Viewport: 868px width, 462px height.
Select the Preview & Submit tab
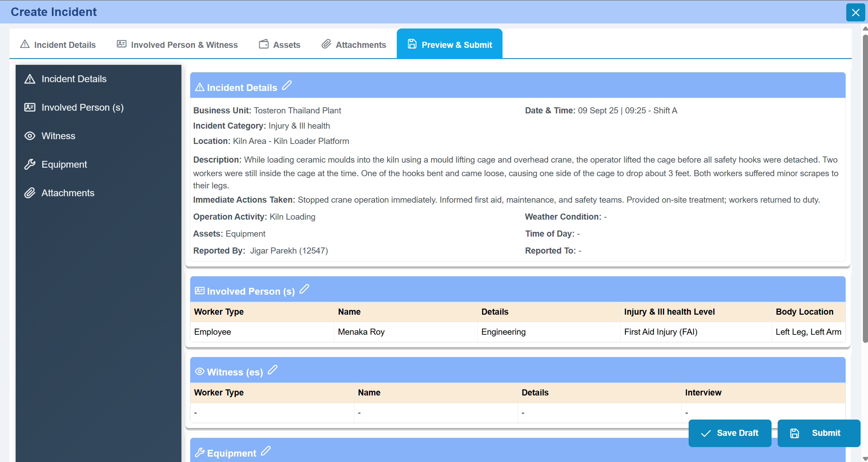(x=449, y=44)
